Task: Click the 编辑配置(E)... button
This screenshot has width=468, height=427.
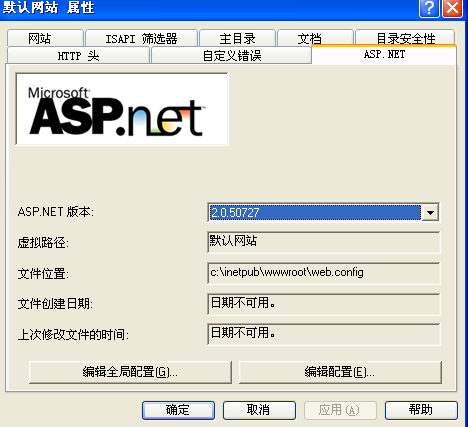Action: [x=340, y=372]
